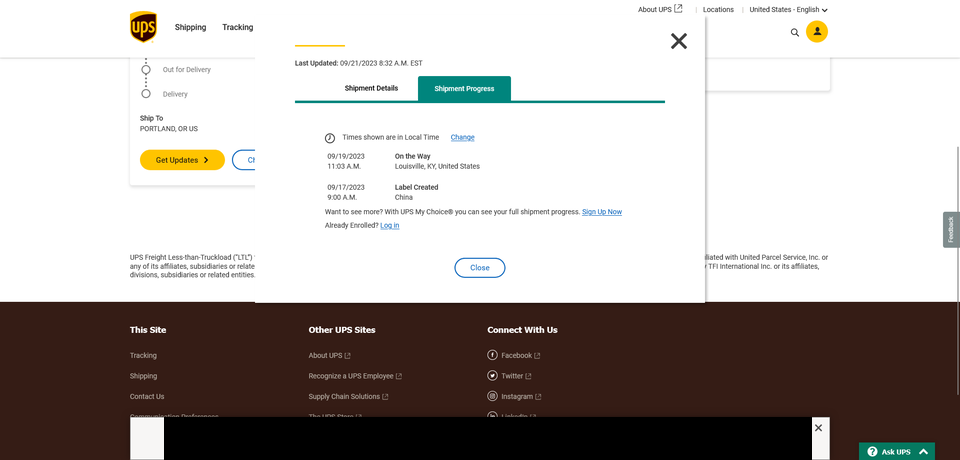The image size is (960, 460).
Task: Open the Shipping navigation menu
Action: pyautogui.click(x=190, y=27)
